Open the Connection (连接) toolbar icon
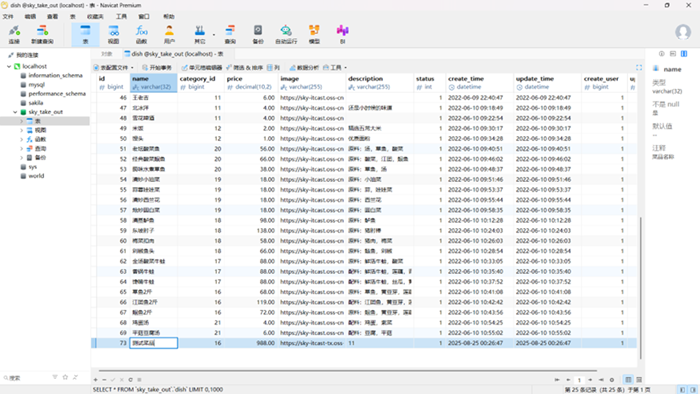The width and height of the screenshot is (700, 394). click(14, 34)
